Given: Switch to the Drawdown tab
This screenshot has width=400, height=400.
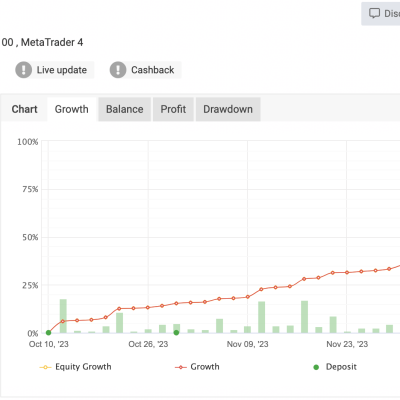Looking at the screenshot, I should (228, 109).
